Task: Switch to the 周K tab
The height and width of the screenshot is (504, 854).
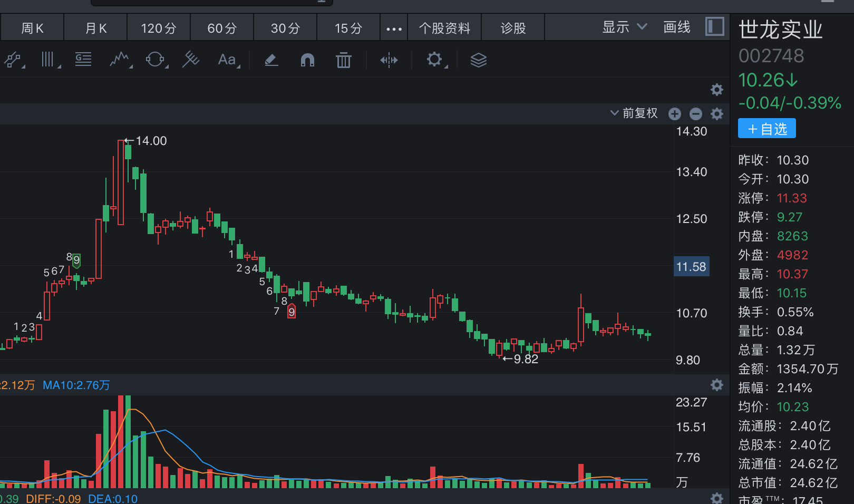Action: [32, 28]
